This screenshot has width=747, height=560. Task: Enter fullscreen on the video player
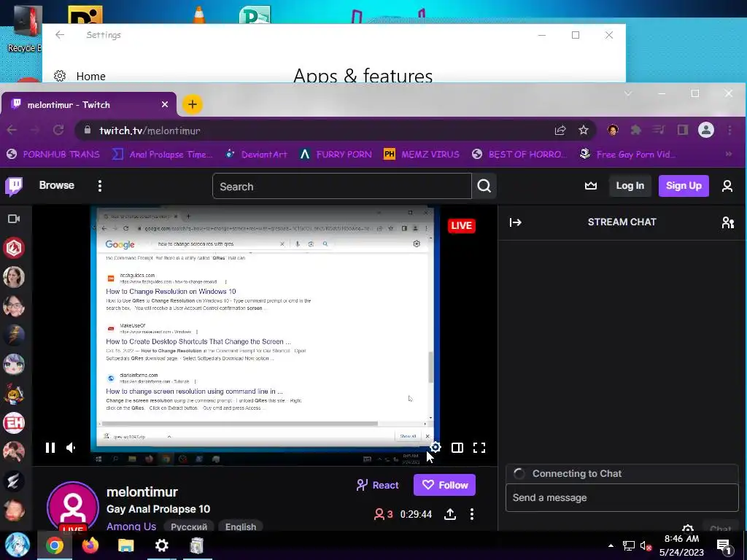(479, 447)
